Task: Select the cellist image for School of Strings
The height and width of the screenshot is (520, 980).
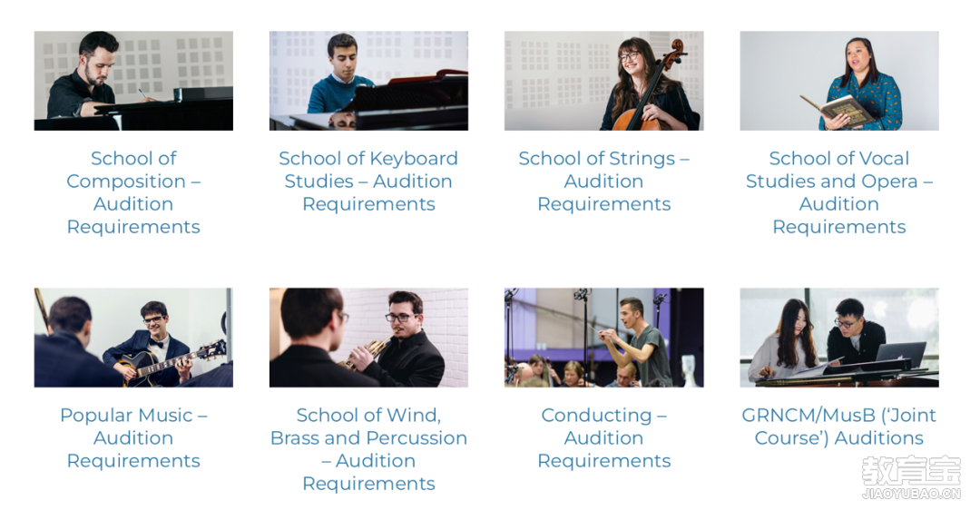Action: pos(603,81)
